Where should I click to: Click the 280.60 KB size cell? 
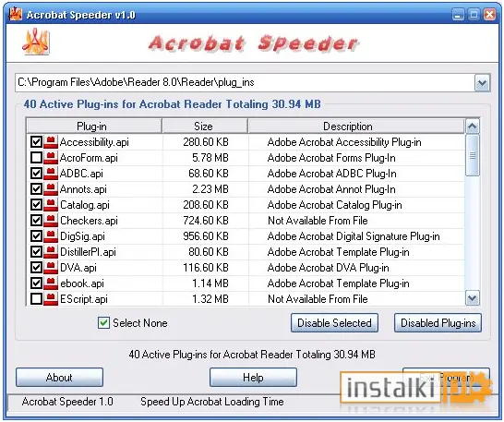pos(206,142)
